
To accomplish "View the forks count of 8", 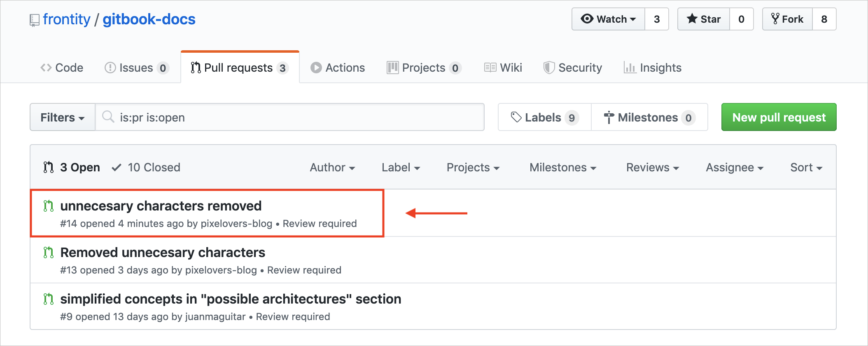I will pos(824,19).
